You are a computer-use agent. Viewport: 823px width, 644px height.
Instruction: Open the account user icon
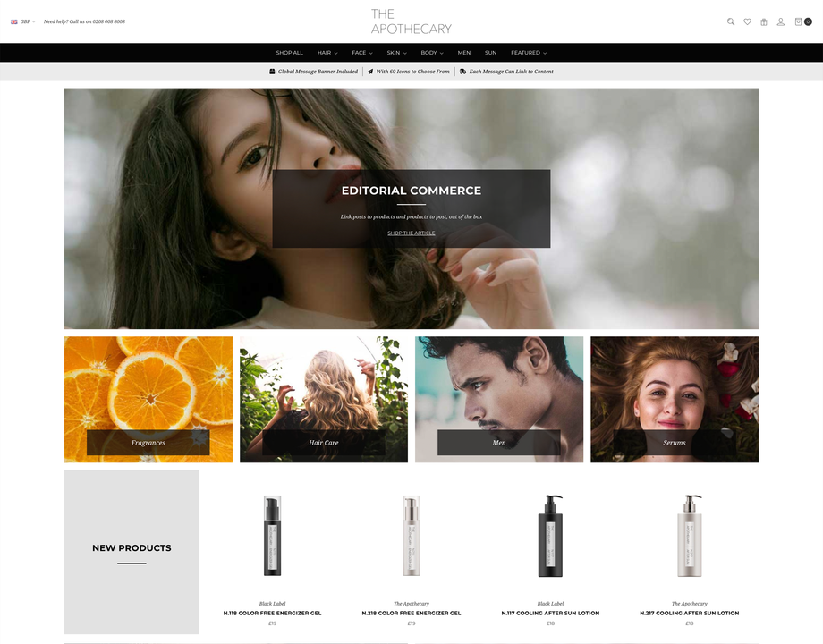[781, 21]
